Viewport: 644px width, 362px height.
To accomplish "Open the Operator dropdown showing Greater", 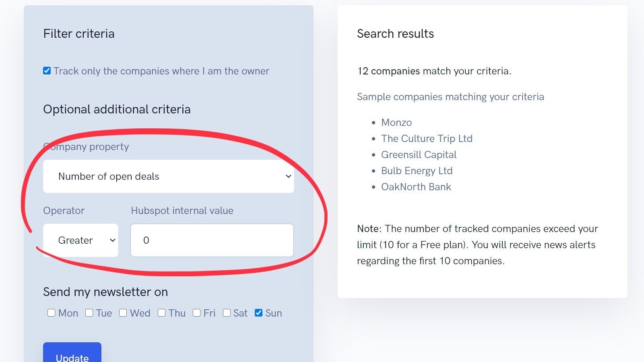I will click(80, 240).
